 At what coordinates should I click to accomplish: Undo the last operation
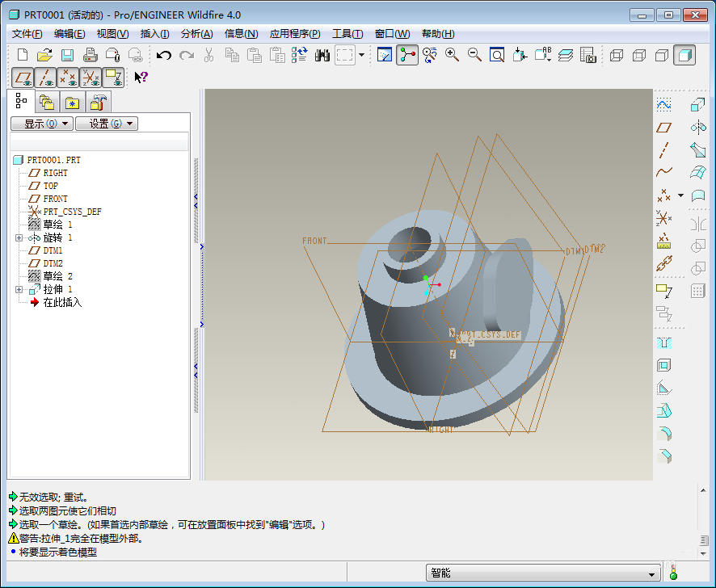(x=163, y=55)
